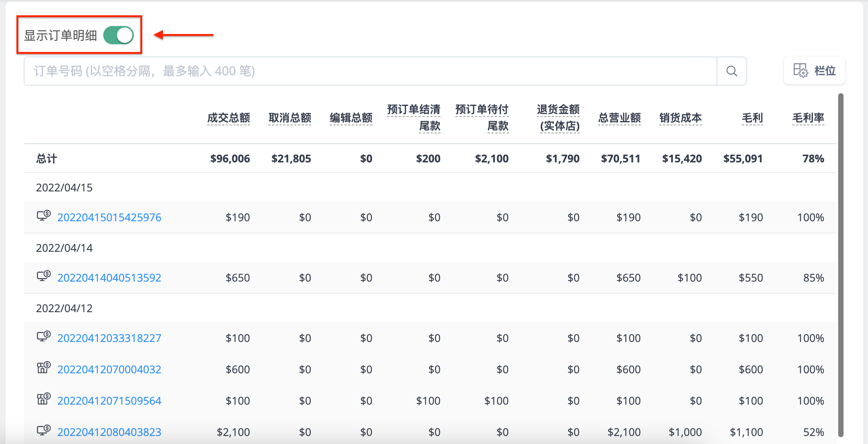Screen dimensions: 868x444
Task: Click online store icon beside order 20220414040513592
Action: click(x=44, y=276)
